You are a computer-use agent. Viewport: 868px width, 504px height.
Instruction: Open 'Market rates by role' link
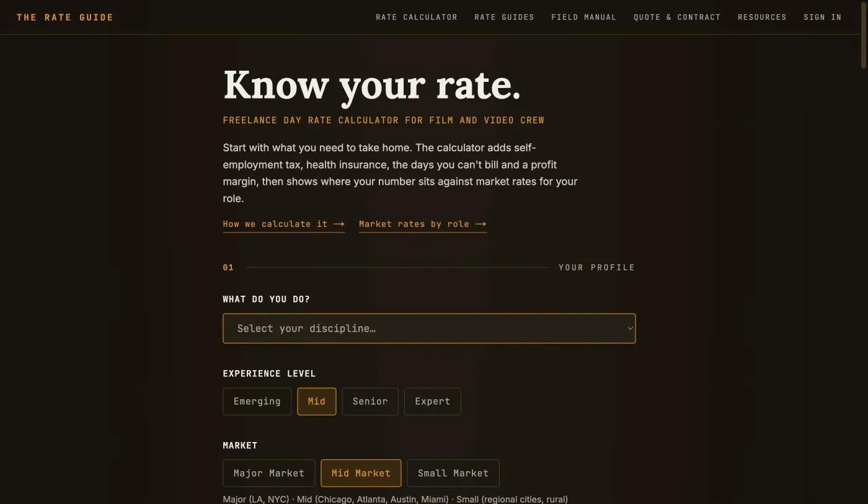(x=423, y=224)
